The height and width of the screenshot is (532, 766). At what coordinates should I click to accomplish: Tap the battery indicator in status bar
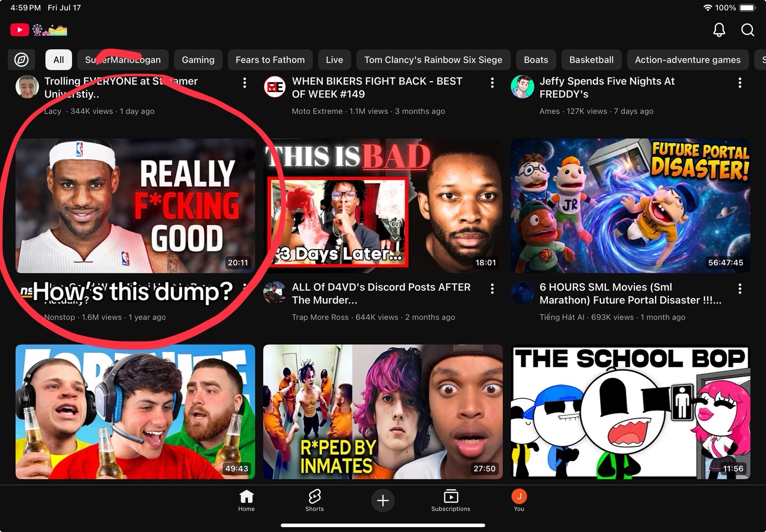click(747, 7)
